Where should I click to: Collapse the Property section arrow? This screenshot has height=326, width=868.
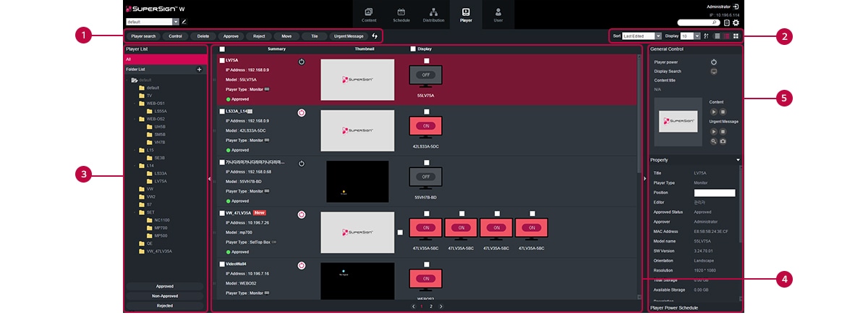pos(738,159)
